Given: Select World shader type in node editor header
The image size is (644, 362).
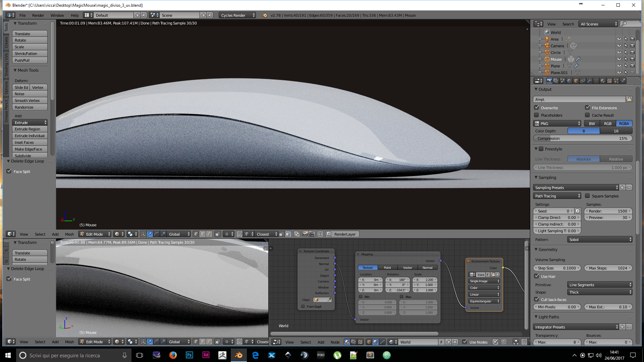Looking at the screenshot, I should (375, 342).
